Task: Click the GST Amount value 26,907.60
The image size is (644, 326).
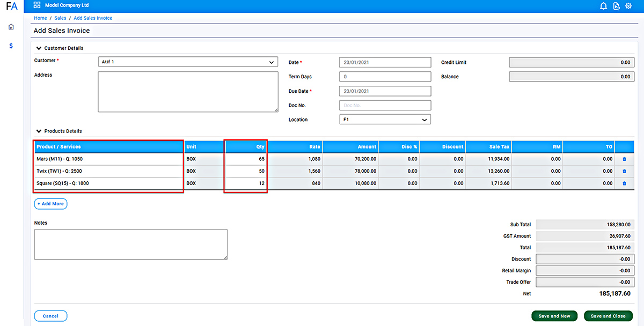Action: tap(584, 236)
